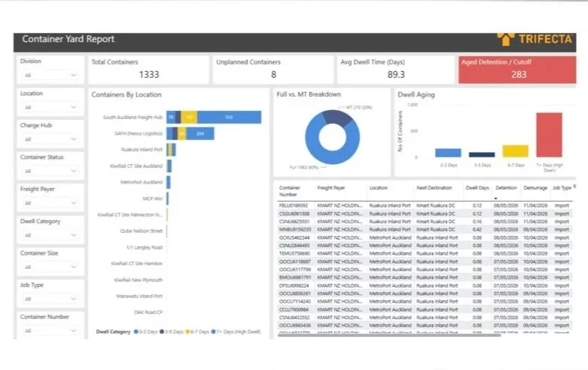Select the TEMU5758690 container number cell
Viewport: 588px width, 370px height.
pos(295,253)
